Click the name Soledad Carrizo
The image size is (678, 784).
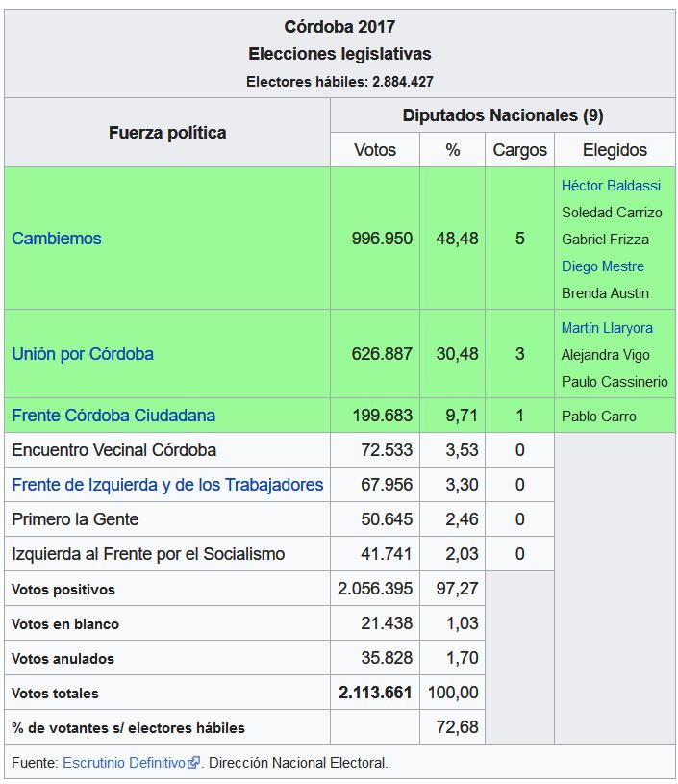point(612,213)
